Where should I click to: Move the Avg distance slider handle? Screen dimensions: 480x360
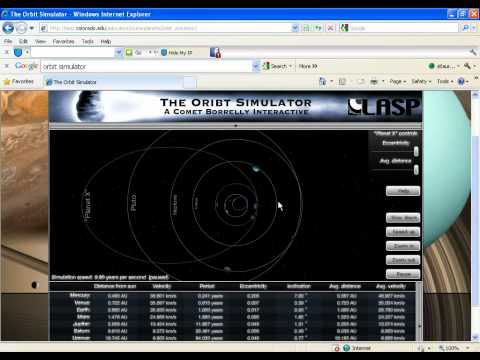click(x=416, y=170)
